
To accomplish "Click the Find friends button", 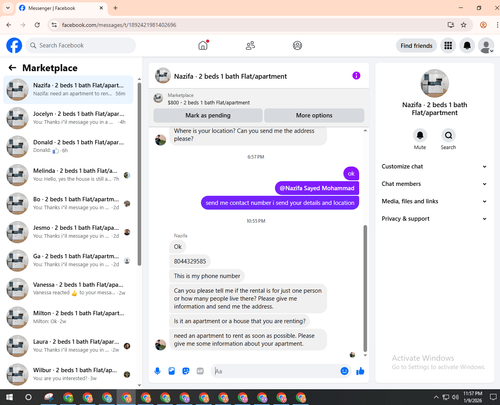I will [416, 45].
